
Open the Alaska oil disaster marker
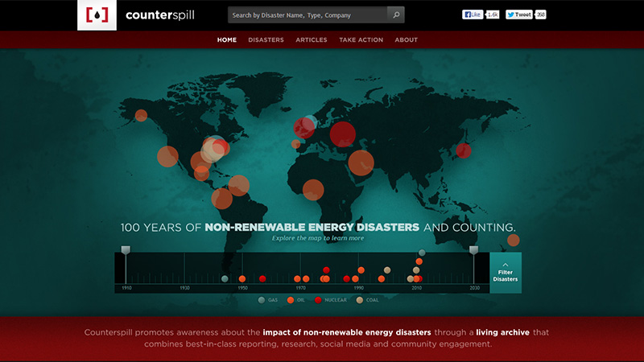click(141, 115)
